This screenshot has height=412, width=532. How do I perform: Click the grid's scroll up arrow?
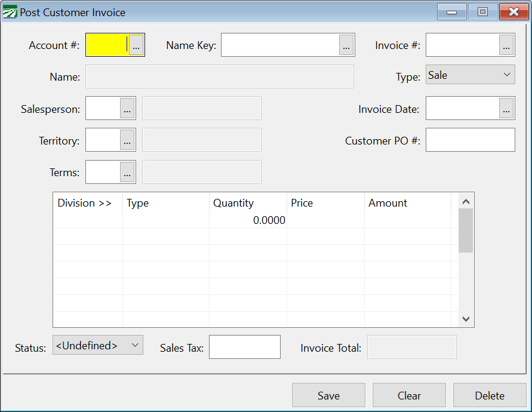tap(466, 201)
